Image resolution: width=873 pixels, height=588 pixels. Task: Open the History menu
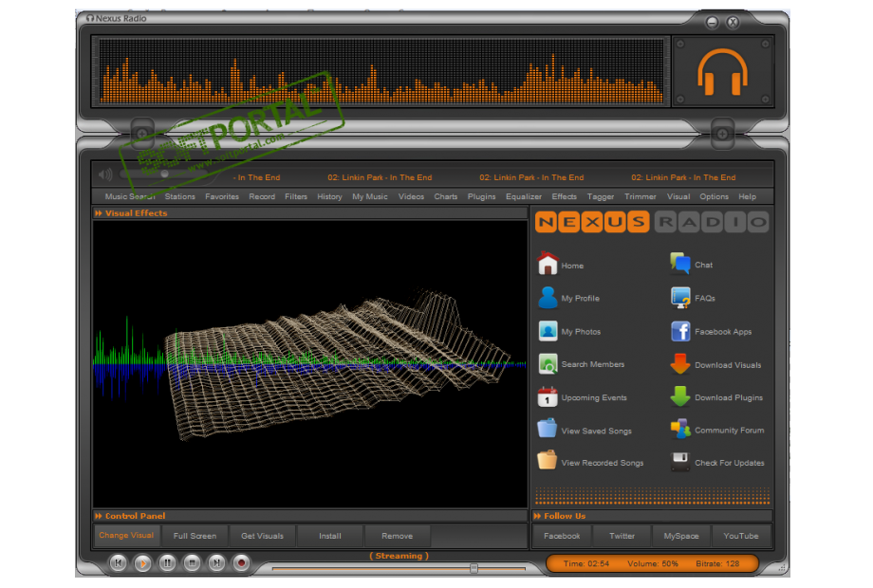point(329,196)
